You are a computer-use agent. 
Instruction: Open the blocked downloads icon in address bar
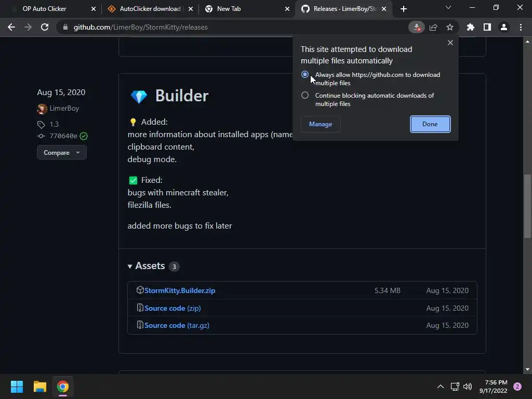417,27
